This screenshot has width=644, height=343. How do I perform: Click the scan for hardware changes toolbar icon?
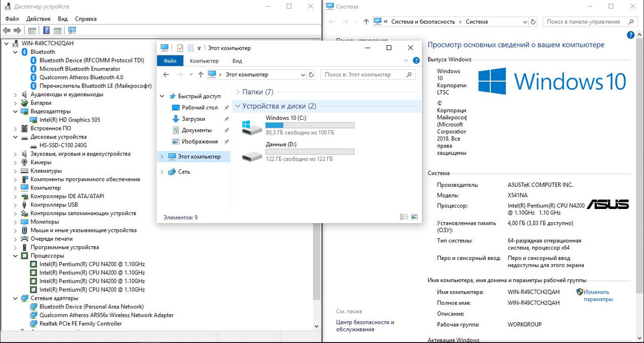72,30
